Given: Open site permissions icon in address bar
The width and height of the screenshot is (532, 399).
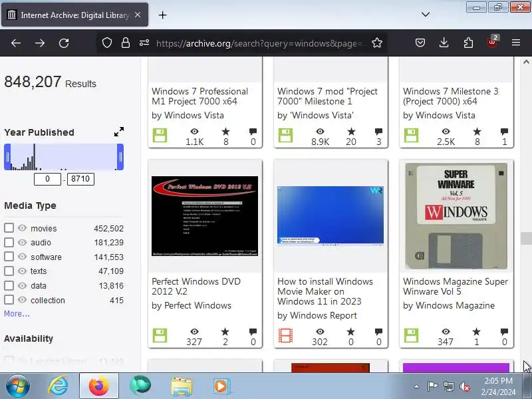Looking at the screenshot, I should (144, 43).
